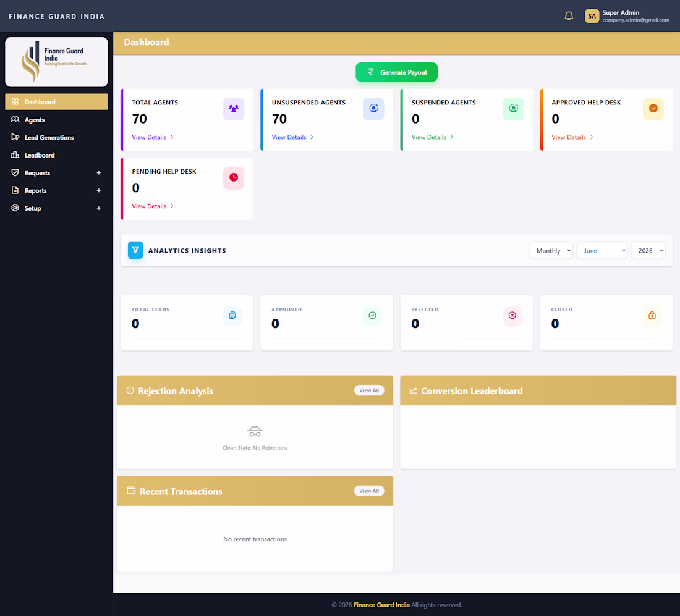The height and width of the screenshot is (616, 680).
Task: Click the Unsuspended Agents blue icon
Action: coord(373,109)
